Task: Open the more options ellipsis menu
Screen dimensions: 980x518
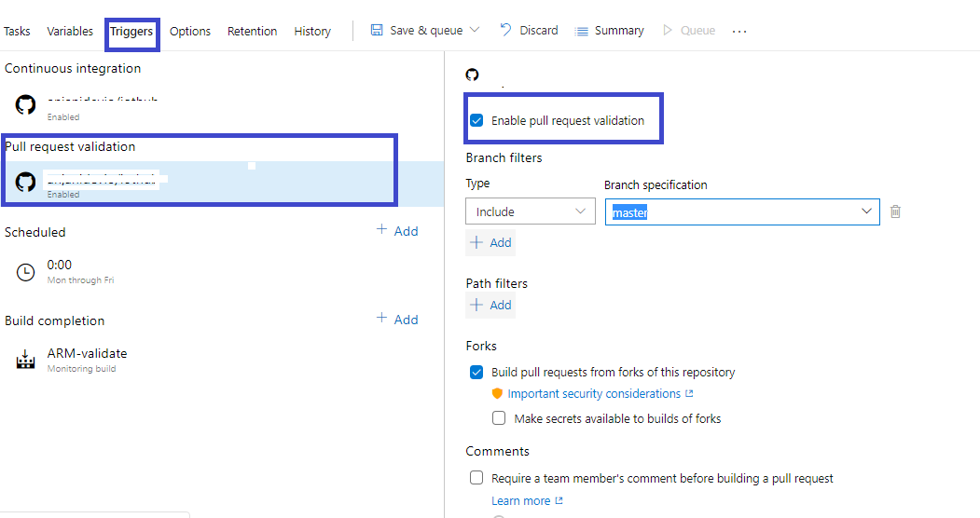Action: pos(739,31)
